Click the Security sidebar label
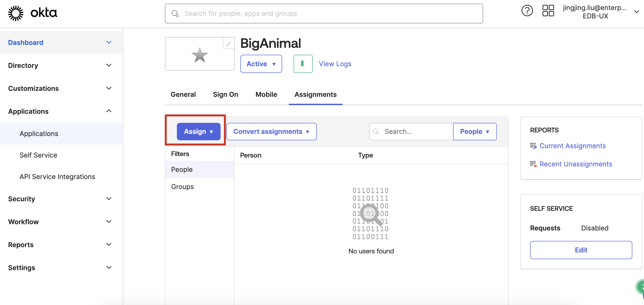644x305 pixels. (21, 199)
